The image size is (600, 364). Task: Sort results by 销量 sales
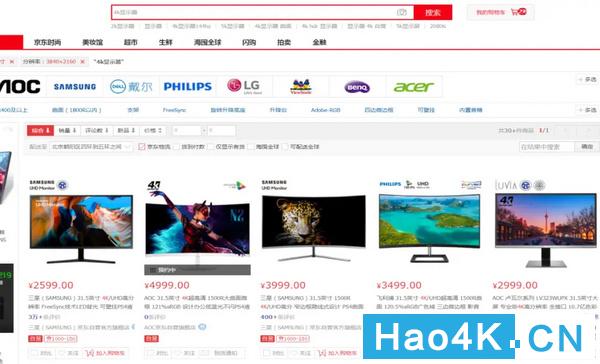(67, 131)
